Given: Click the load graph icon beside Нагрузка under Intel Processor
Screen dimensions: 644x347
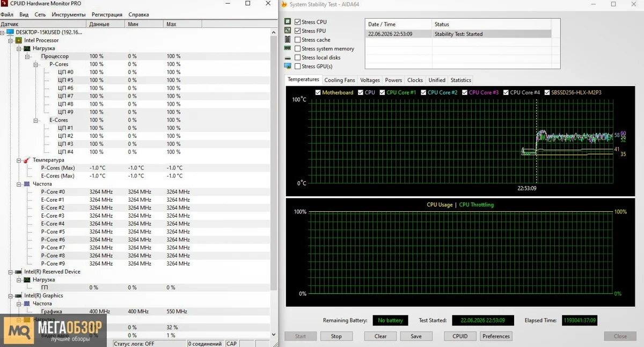Looking at the screenshot, I should point(27,48).
